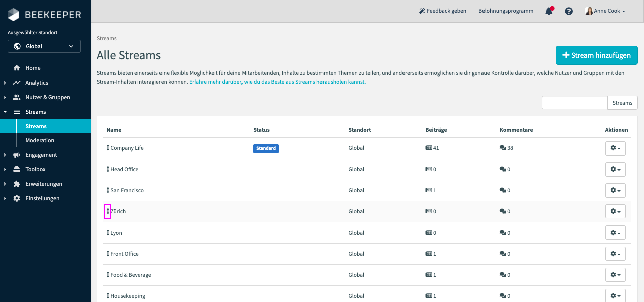This screenshot has height=302, width=644.
Task: Open actions gear dropdown for Company Life
Action: [615, 148]
